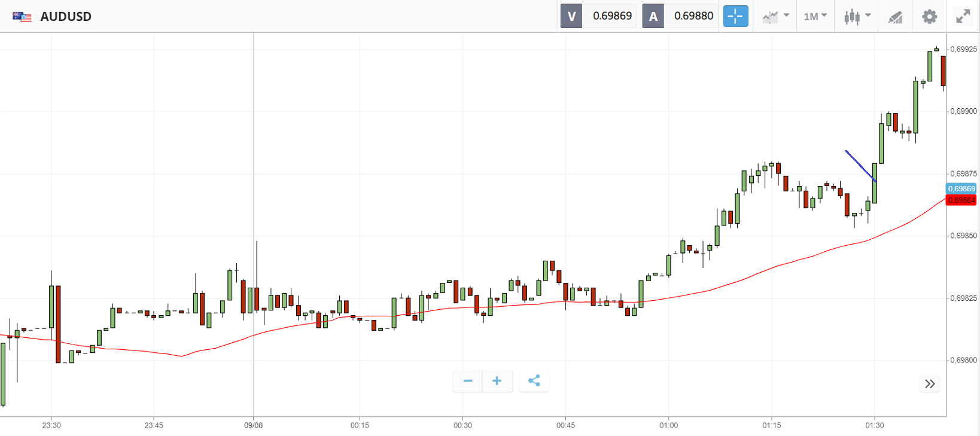Select the drawing tools pencil icon
980x436 pixels.
tap(895, 17)
